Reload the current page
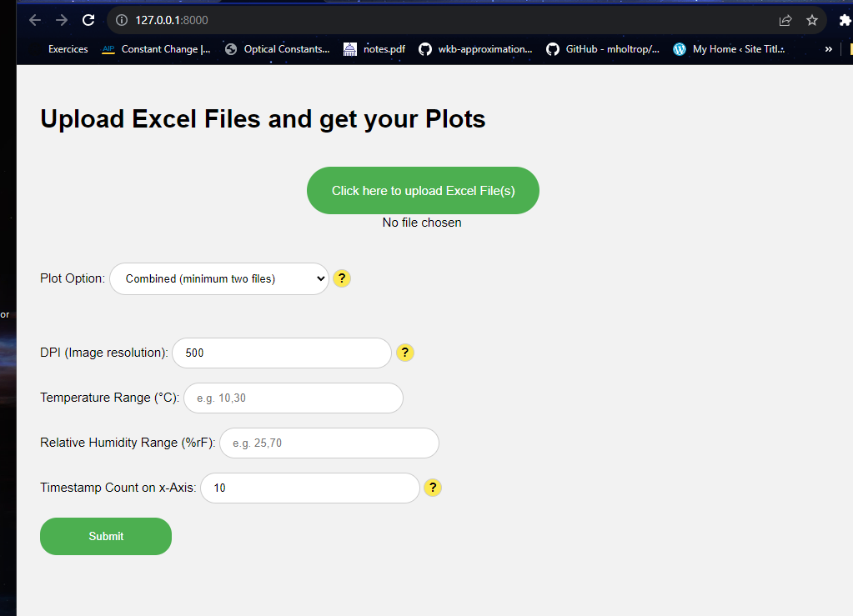 [x=88, y=20]
